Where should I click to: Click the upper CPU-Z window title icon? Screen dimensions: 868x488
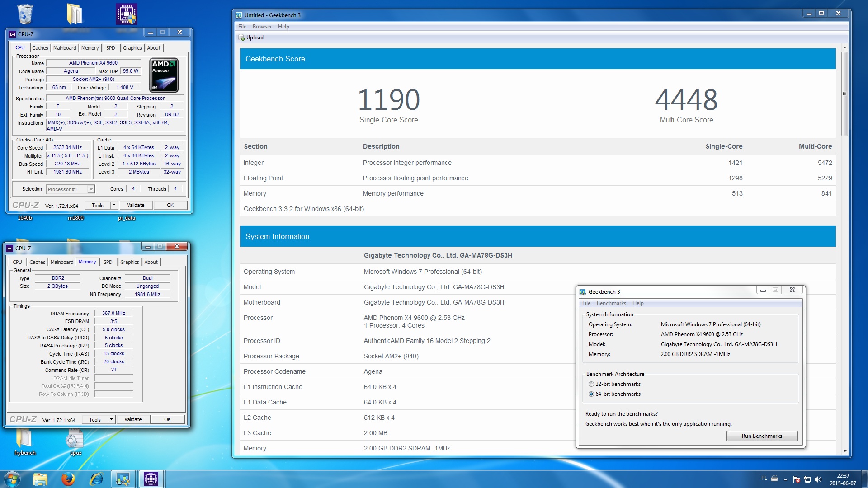tap(12, 34)
